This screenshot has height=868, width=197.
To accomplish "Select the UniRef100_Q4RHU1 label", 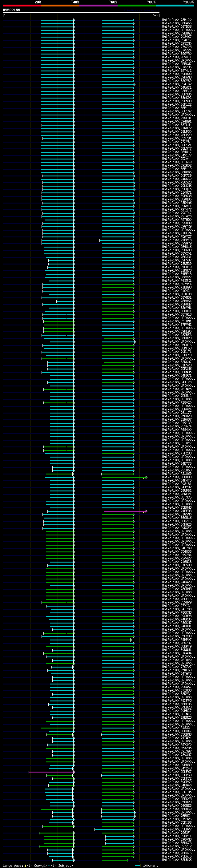I will tap(177, 626).
